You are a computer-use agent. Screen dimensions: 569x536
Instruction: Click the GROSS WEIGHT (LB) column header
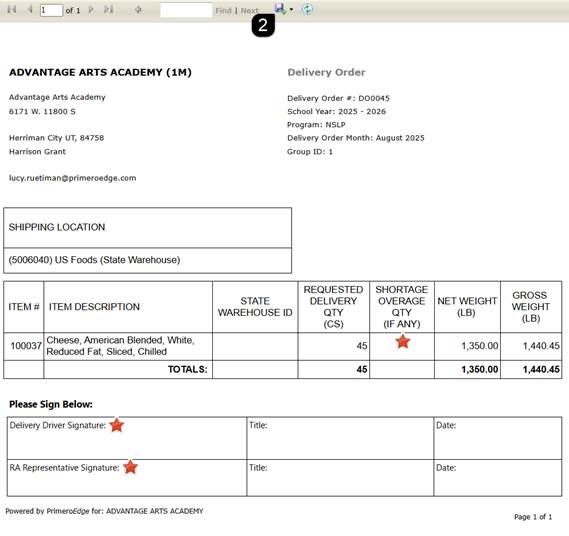(x=531, y=307)
